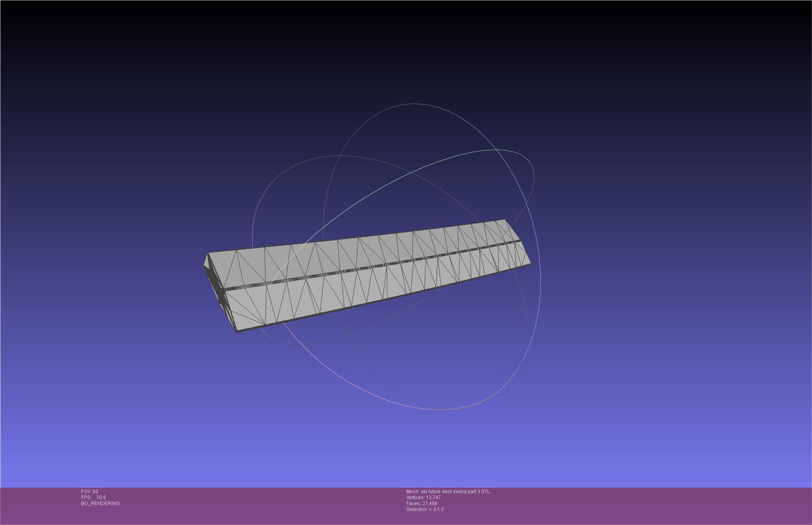The image size is (812, 525).
Task: Click the FOV: 60 readout
Action: (90, 492)
